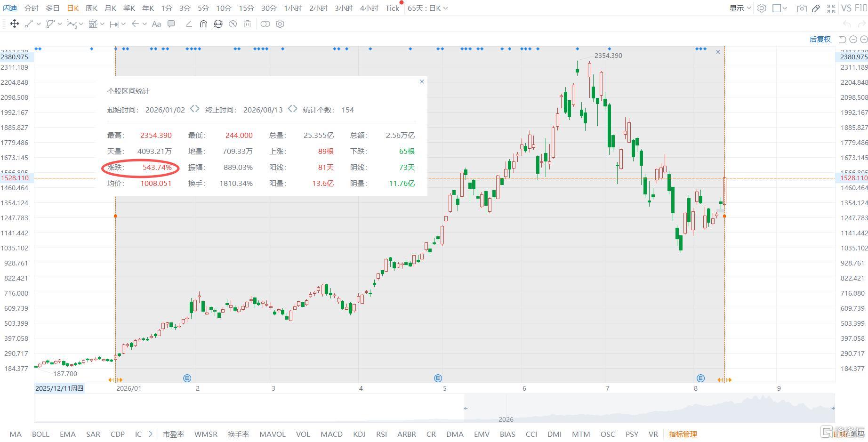868x442 pixels.
Task: Expand the 65天:日K period dropdown
Action: pyautogui.click(x=427, y=8)
